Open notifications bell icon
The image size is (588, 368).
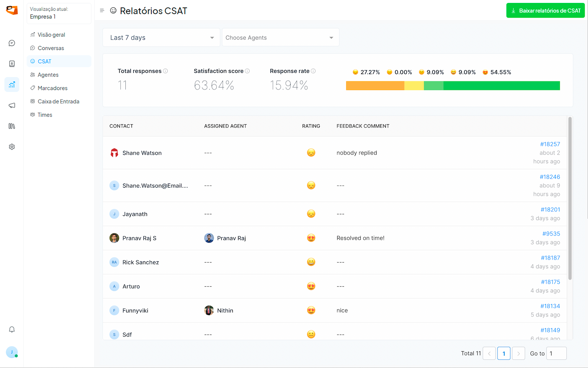click(12, 330)
